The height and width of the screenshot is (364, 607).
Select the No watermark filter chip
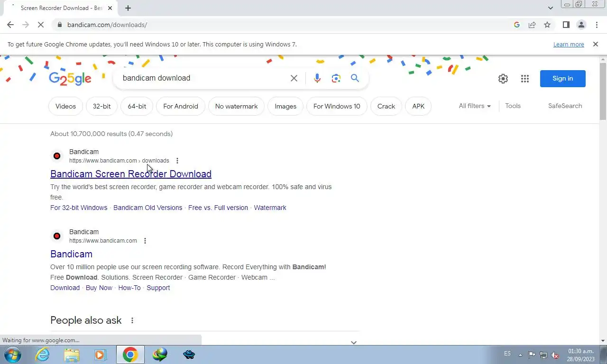coord(237,106)
